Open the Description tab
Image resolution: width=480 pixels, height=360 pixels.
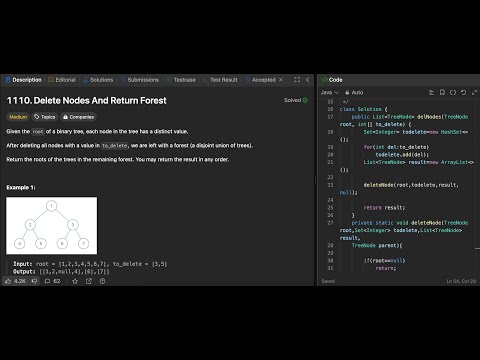click(24, 80)
